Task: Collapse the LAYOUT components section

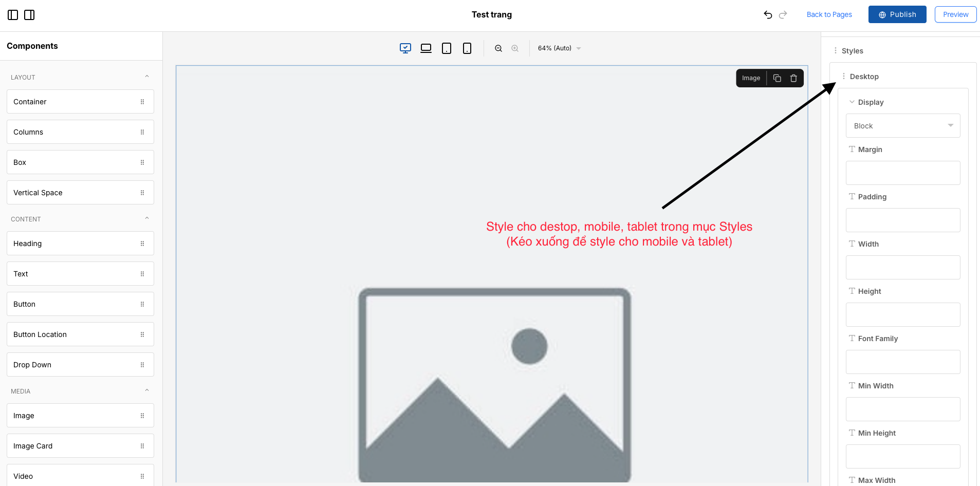Action: coord(147,77)
